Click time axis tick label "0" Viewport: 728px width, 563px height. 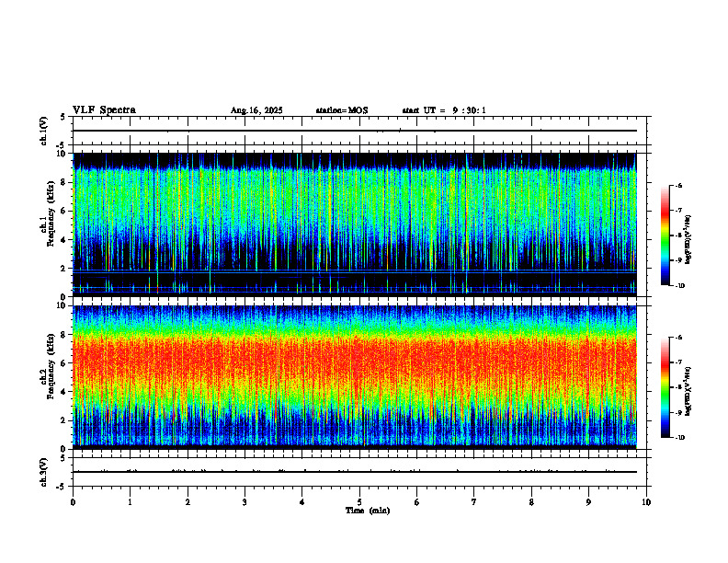[x=73, y=502]
